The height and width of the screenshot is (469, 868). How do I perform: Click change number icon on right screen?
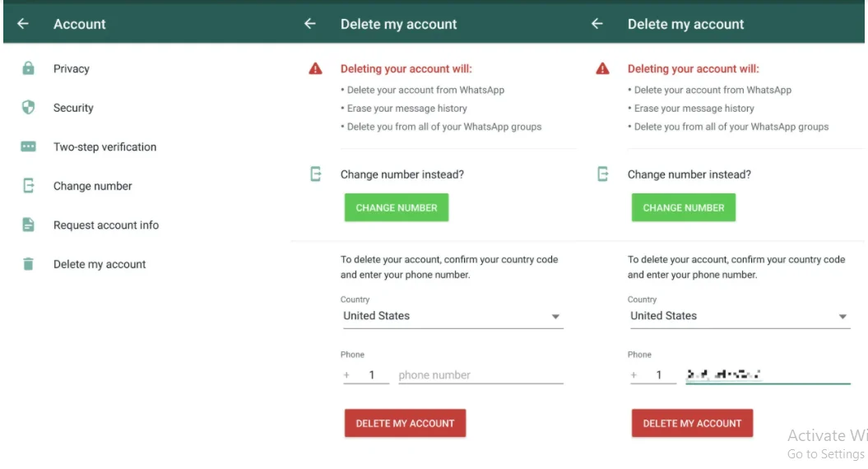603,174
